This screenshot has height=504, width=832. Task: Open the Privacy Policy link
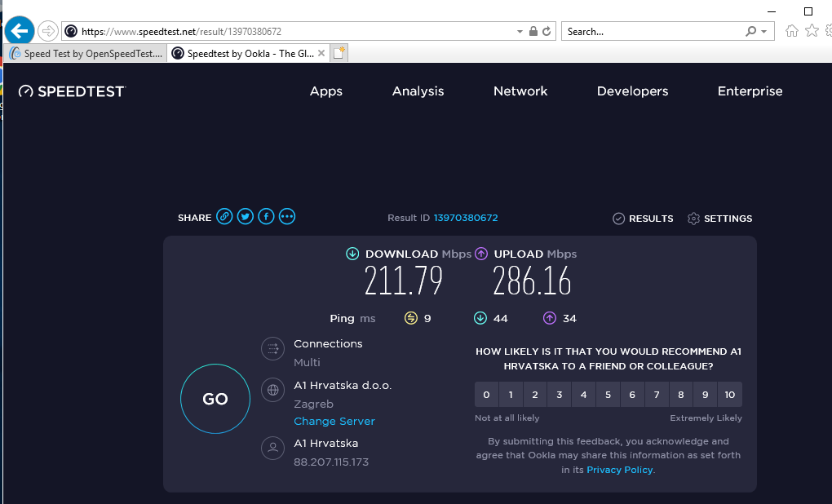[x=620, y=470]
